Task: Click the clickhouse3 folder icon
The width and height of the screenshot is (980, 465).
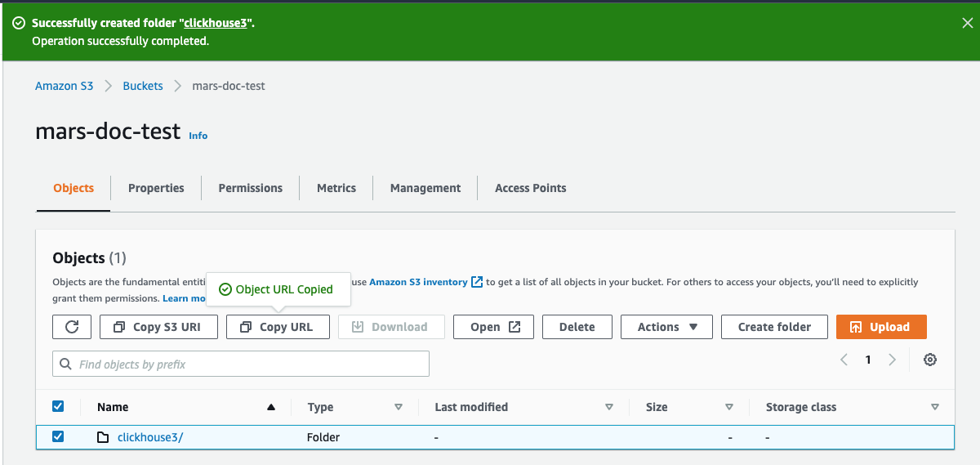Action: pyautogui.click(x=103, y=437)
